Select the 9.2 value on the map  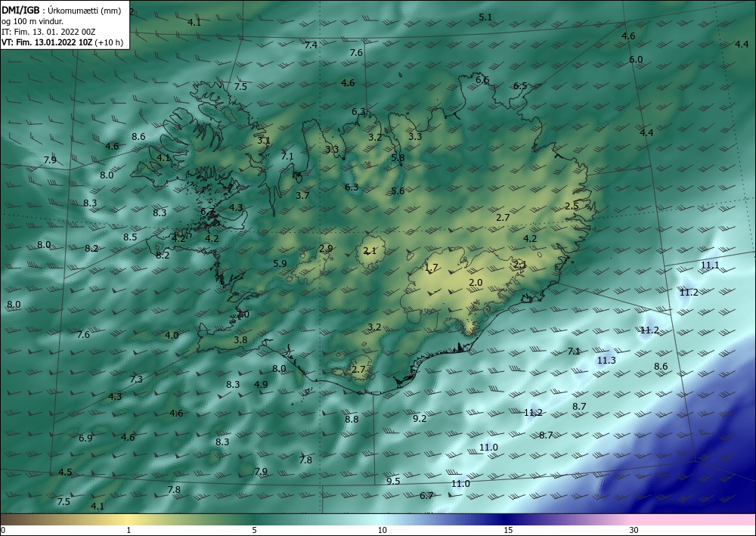pyautogui.click(x=420, y=418)
